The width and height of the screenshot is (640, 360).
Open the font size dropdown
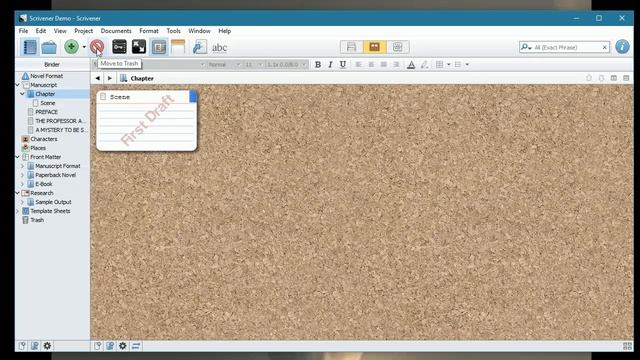[253, 64]
